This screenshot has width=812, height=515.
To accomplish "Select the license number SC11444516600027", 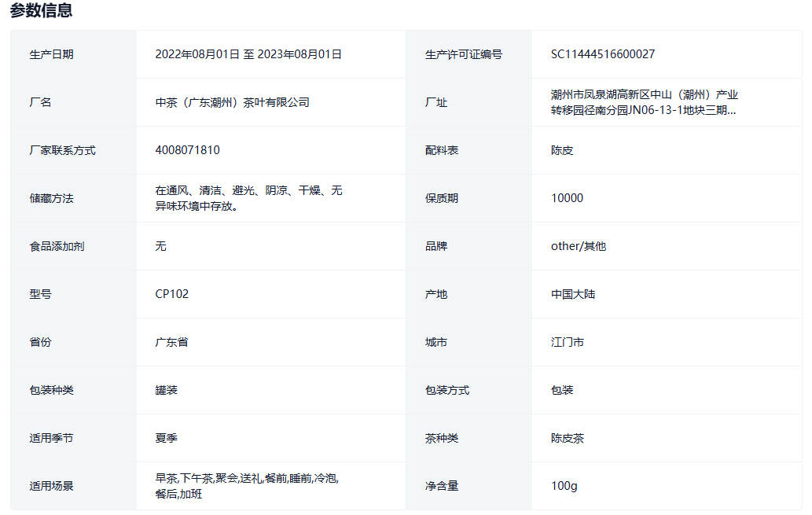I will click(603, 54).
